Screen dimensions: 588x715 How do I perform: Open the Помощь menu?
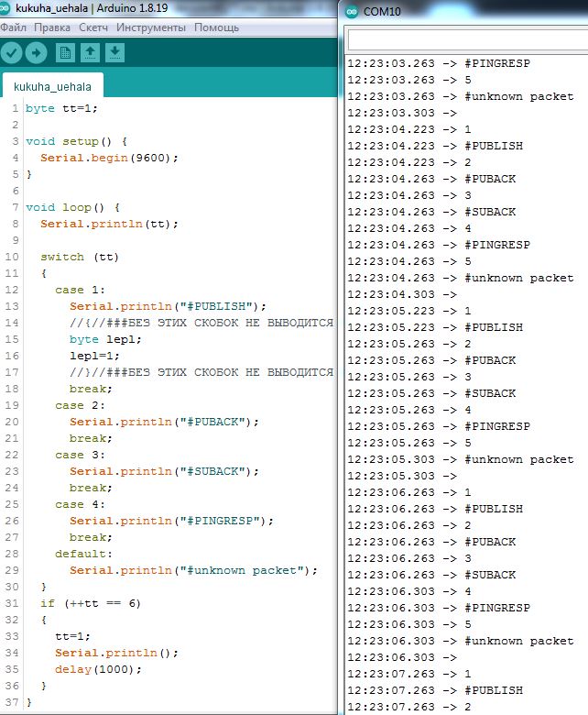pos(216,27)
